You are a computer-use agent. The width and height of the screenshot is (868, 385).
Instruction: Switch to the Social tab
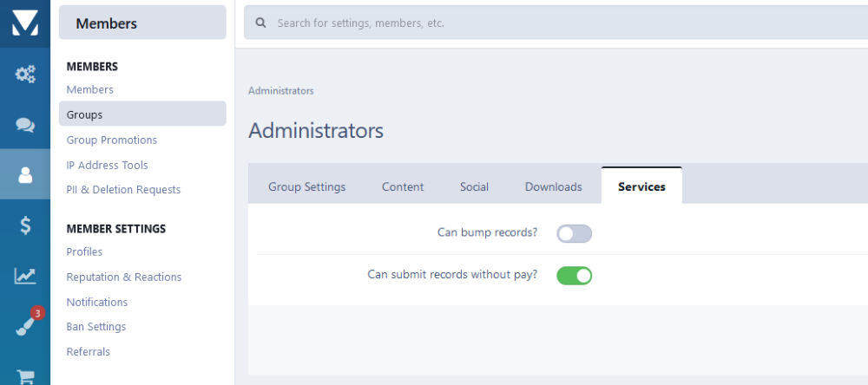474,187
